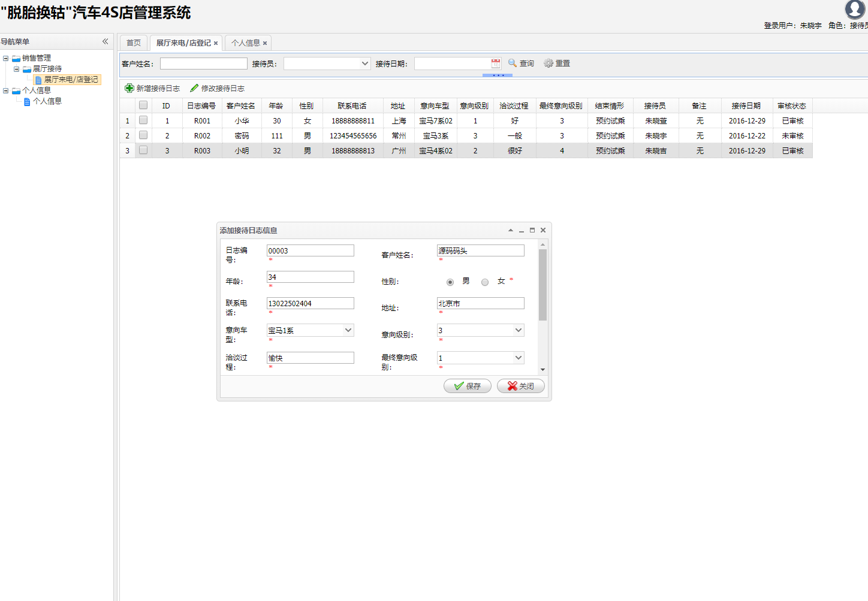The height and width of the screenshot is (601, 868).
Task: Check the row checkbox for log R001
Action: pos(143,120)
